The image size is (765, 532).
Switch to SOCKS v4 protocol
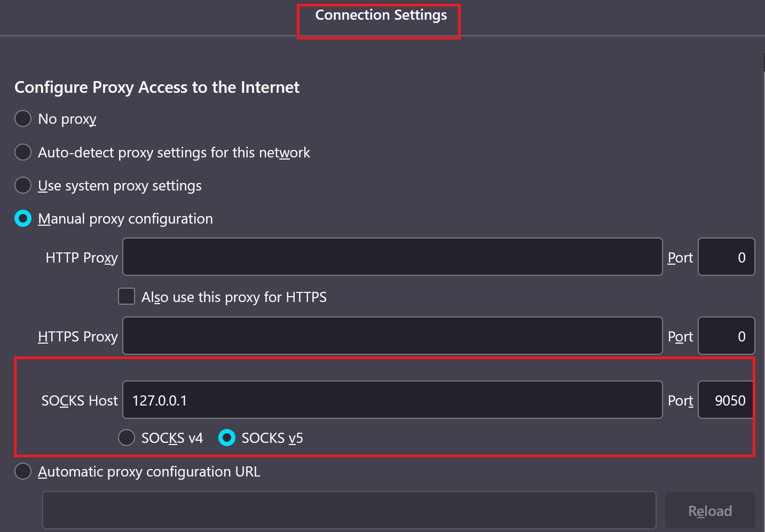coord(127,438)
